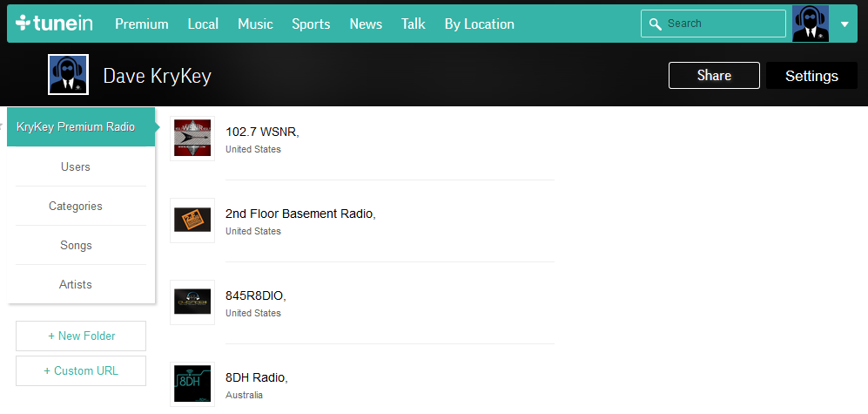
Task: Select the 845R8DIO station logo
Action: [192, 302]
